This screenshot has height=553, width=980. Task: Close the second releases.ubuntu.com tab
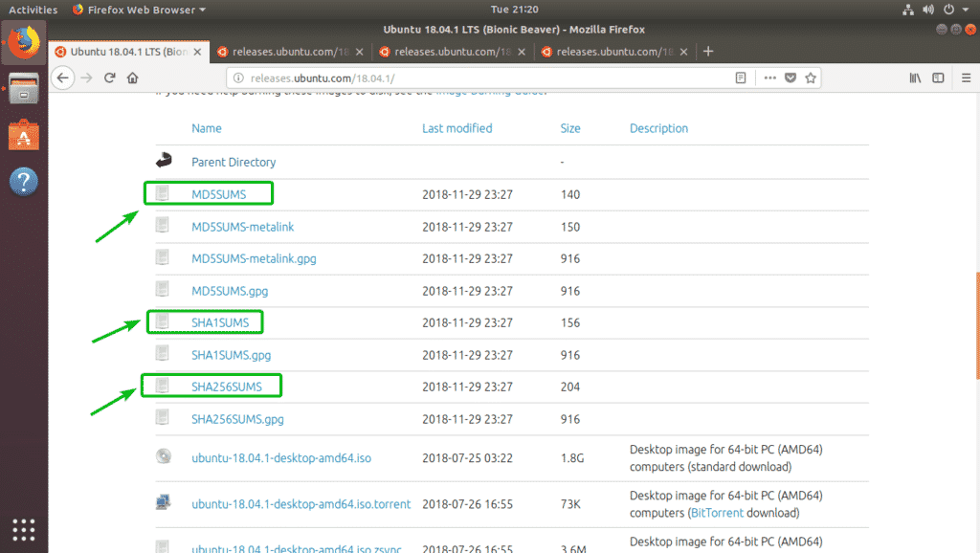click(360, 52)
